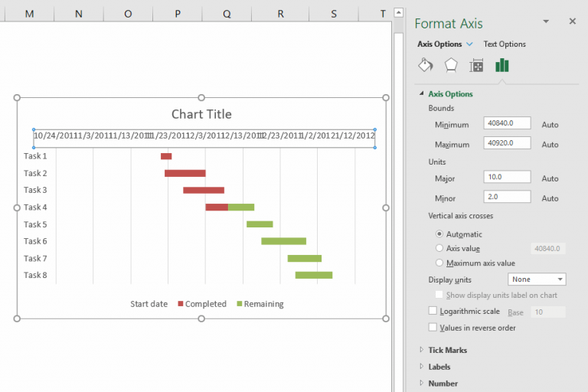The height and width of the screenshot is (392, 588).
Task: Open the Axis Options dropdown chevron
Action: point(469,44)
